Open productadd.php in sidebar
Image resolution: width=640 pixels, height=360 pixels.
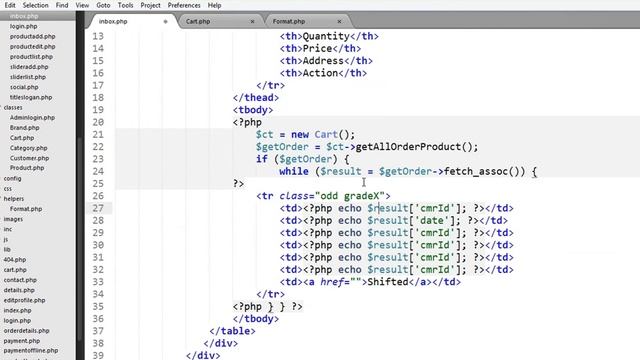click(x=33, y=36)
